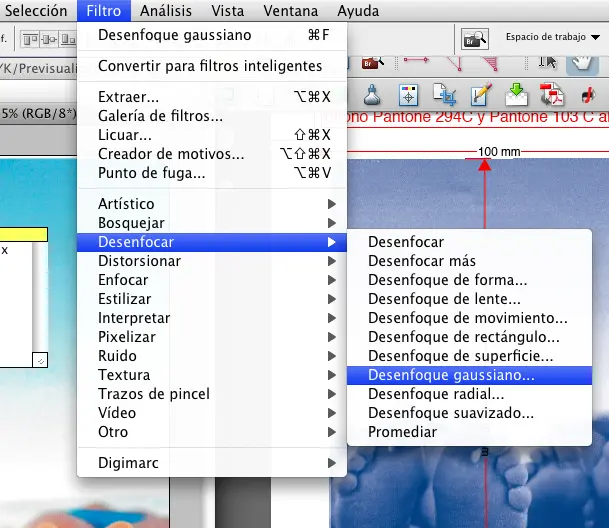609x528 pixels.
Task: Select the text cursor arrow tool icon
Action: click(x=547, y=62)
